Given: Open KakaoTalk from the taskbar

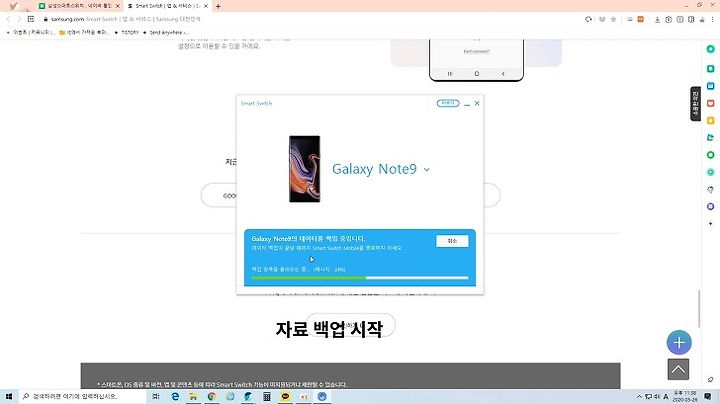Looking at the screenshot, I should 285,396.
